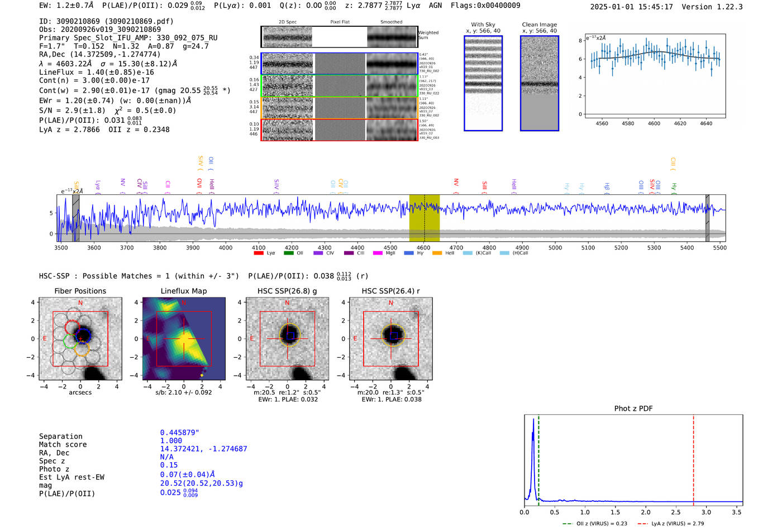Select the HSC SSP(26.8) g cutout
The image size is (782, 532).
[x=288, y=339]
